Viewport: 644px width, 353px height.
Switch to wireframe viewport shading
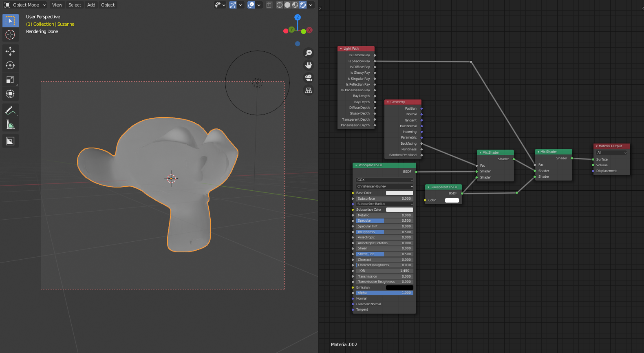click(280, 5)
